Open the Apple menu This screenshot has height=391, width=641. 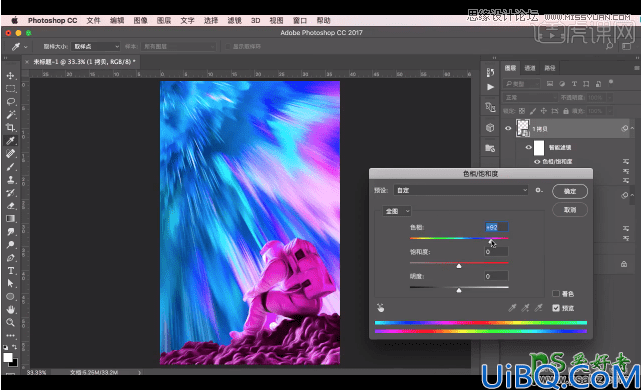click(14, 20)
